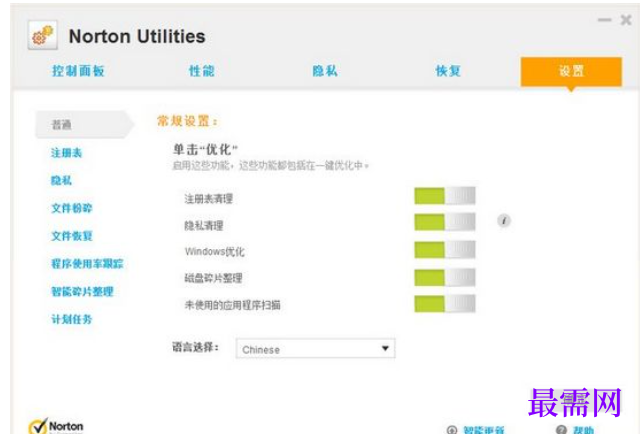
Task: Click the 智能更新 link
Action: pos(484,430)
